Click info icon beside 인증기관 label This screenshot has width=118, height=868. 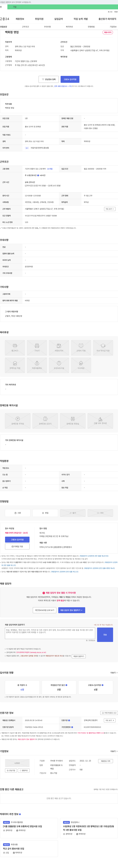coord(69,720)
